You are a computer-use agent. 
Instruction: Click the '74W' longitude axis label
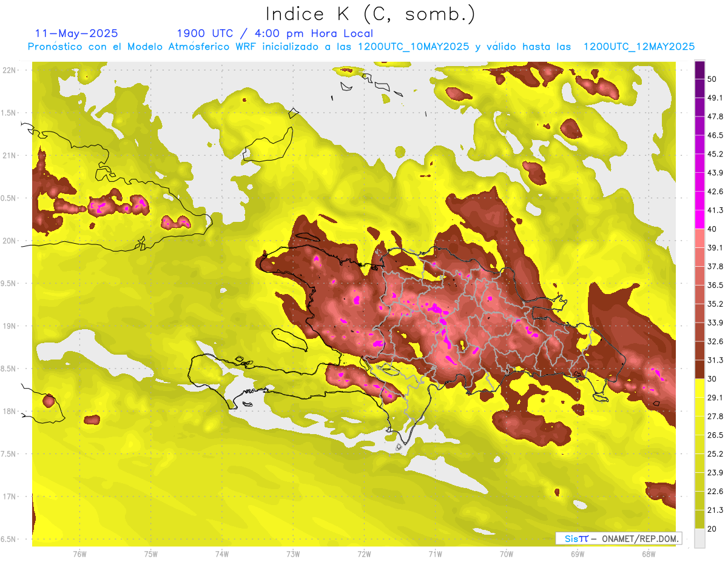tap(222, 554)
